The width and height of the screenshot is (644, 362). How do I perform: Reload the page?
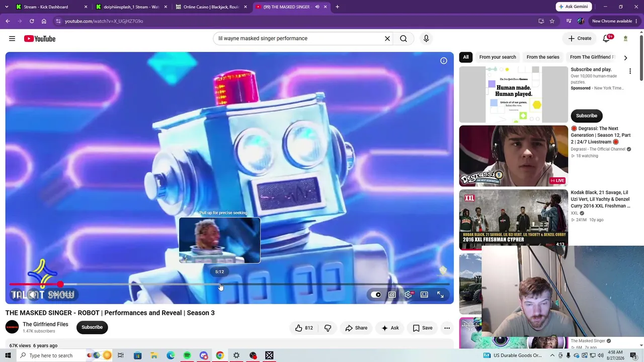(x=32, y=21)
